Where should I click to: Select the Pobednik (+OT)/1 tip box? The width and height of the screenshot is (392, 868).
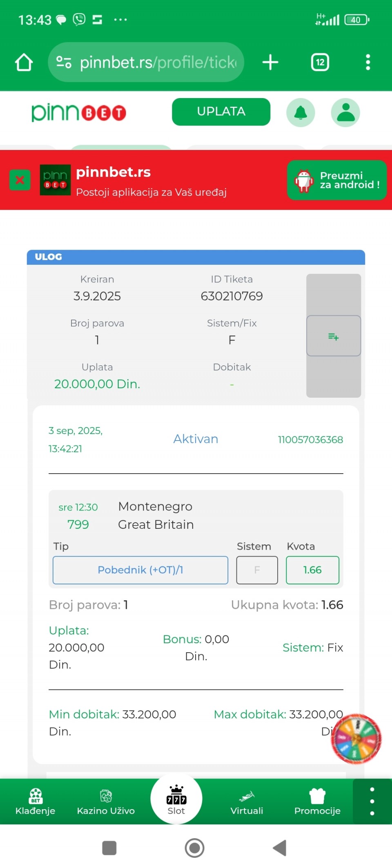click(x=140, y=570)
